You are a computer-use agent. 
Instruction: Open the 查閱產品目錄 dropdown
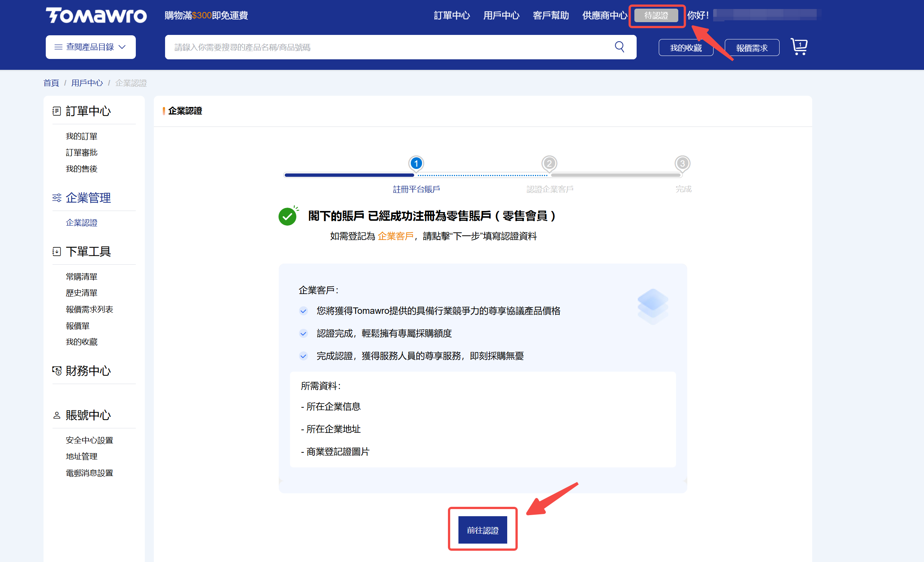point(90,47)
